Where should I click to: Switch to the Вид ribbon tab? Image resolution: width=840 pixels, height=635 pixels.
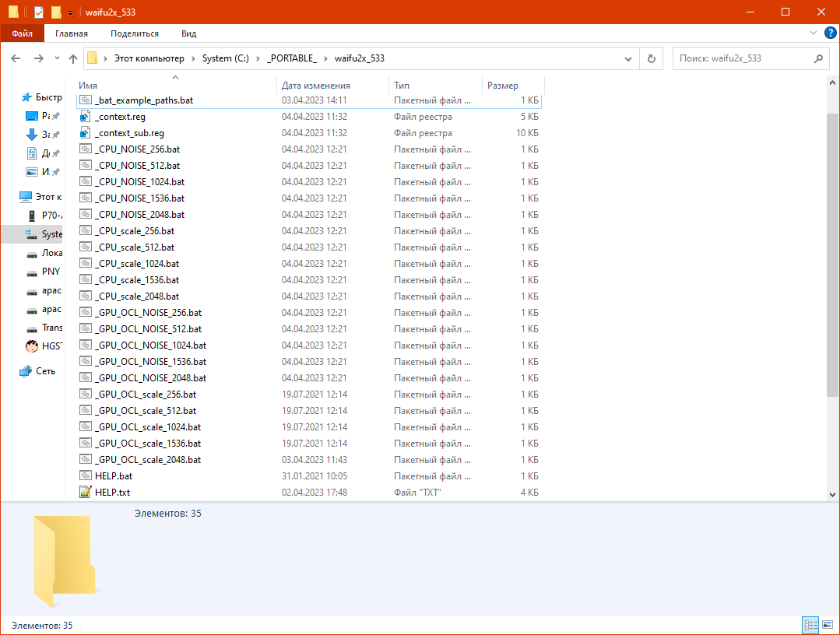(188, 33)
